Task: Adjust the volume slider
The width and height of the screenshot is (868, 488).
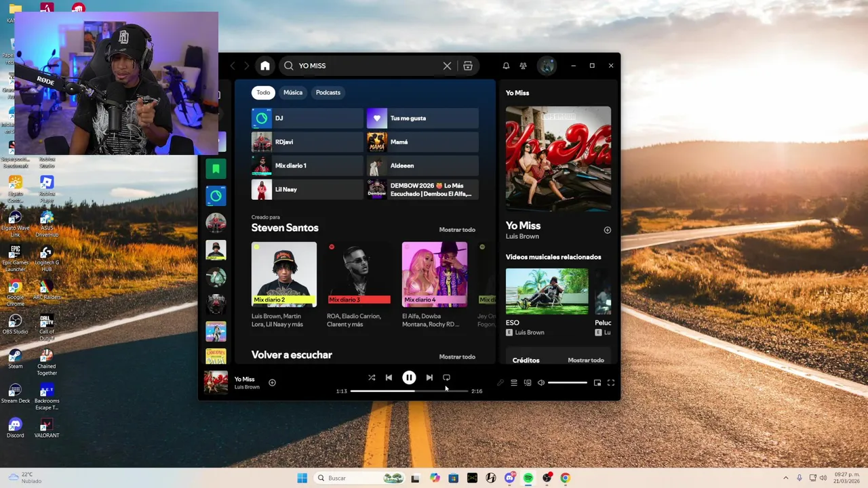Action: click(x=568, y=383)
